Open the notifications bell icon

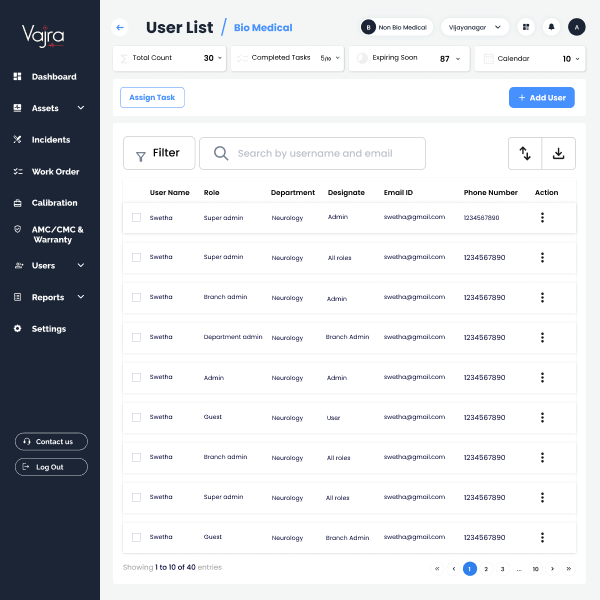(550, 27)
